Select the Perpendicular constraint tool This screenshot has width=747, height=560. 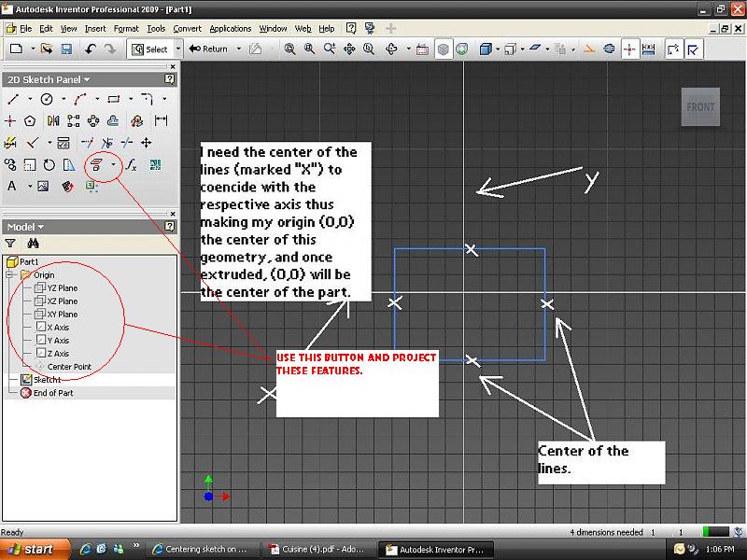coord(33,143)
